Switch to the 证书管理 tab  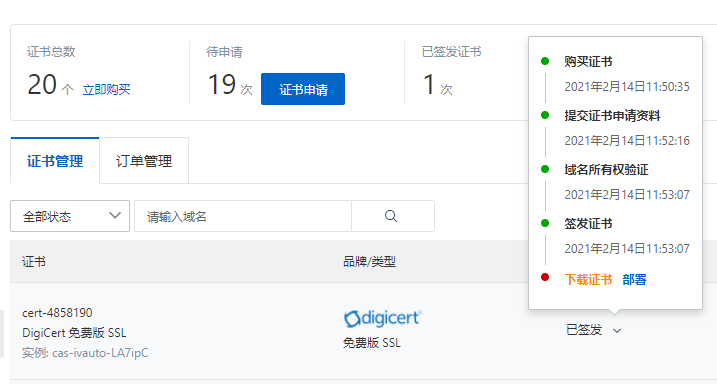[x=55, y=161]
